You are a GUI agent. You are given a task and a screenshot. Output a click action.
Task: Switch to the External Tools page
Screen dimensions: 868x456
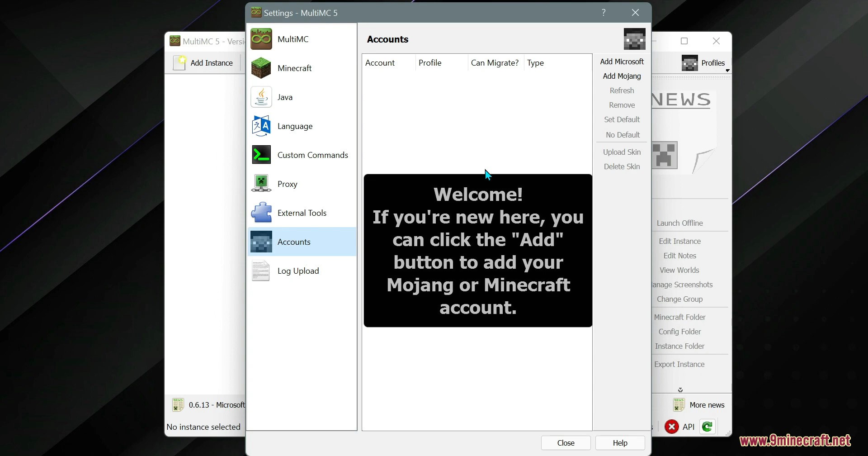click(x=302, y=213)
